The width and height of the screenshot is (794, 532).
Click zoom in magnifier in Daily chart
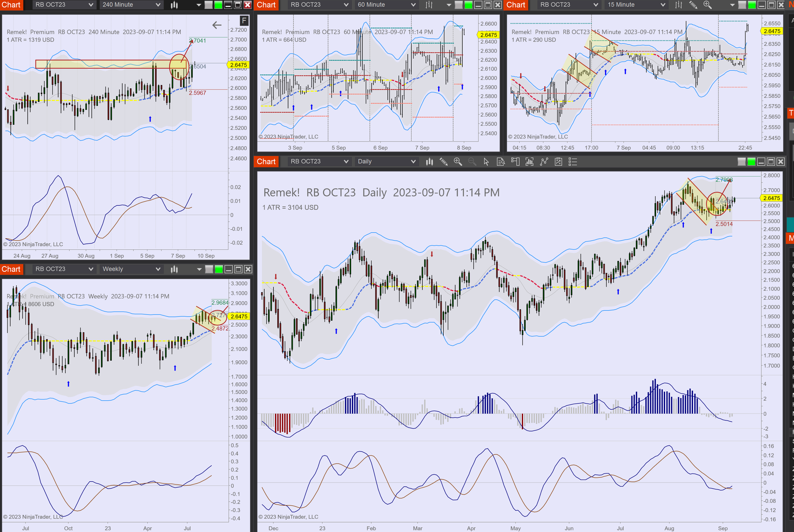(458, 162)
